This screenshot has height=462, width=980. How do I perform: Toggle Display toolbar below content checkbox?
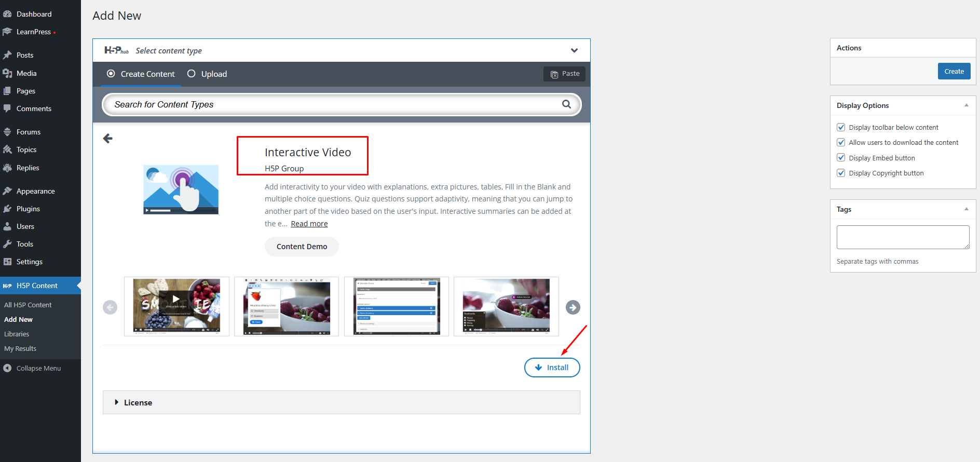(x=841, y=127)
